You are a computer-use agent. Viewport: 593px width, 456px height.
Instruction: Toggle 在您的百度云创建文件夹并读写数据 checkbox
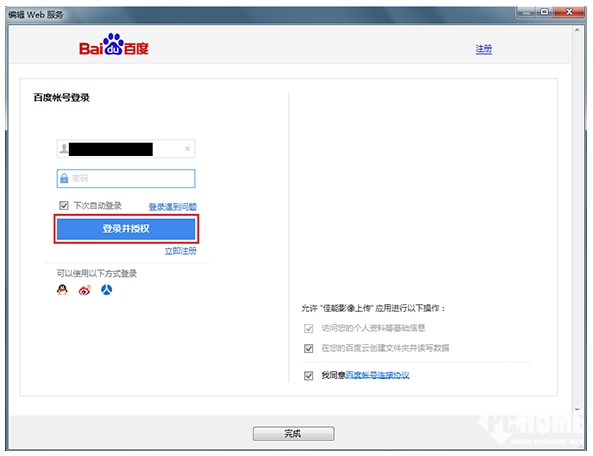pyautogui.click(x=309, y=348)
